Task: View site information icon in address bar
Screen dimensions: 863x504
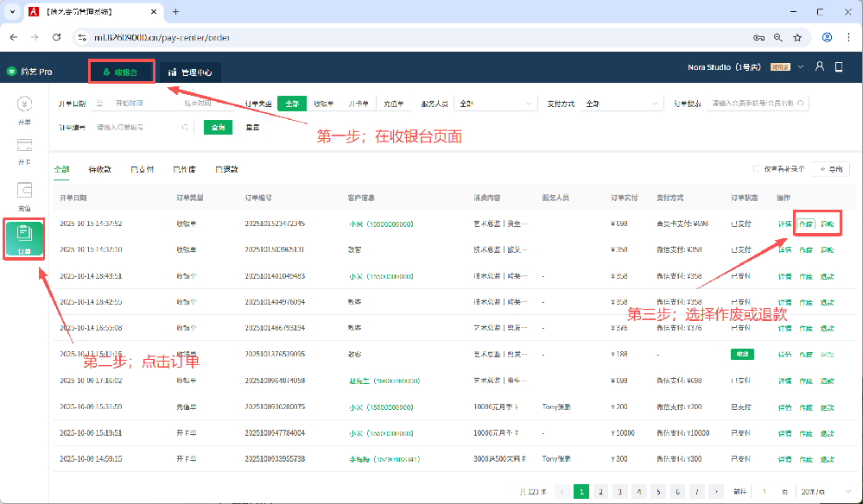Action: pos(82,37)
